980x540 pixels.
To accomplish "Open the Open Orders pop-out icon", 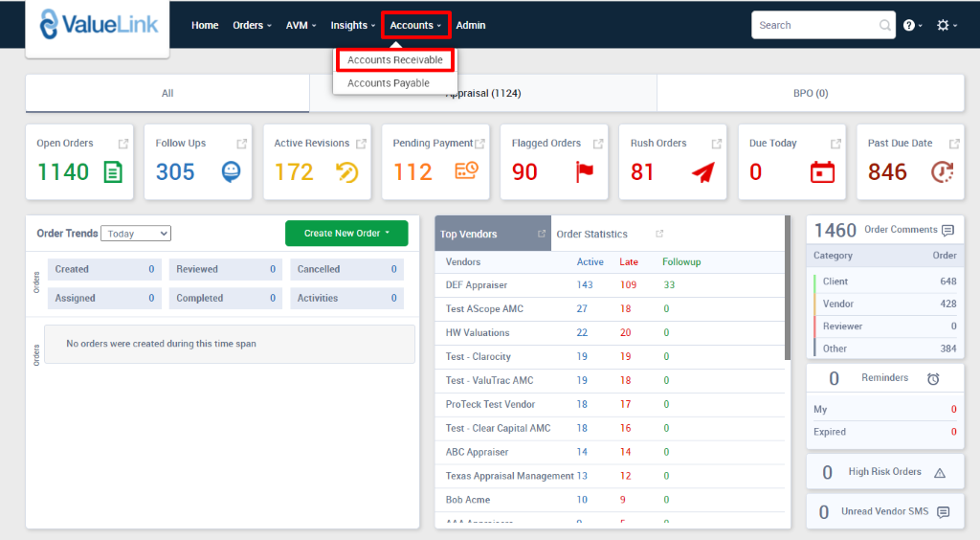I will 123,144.
